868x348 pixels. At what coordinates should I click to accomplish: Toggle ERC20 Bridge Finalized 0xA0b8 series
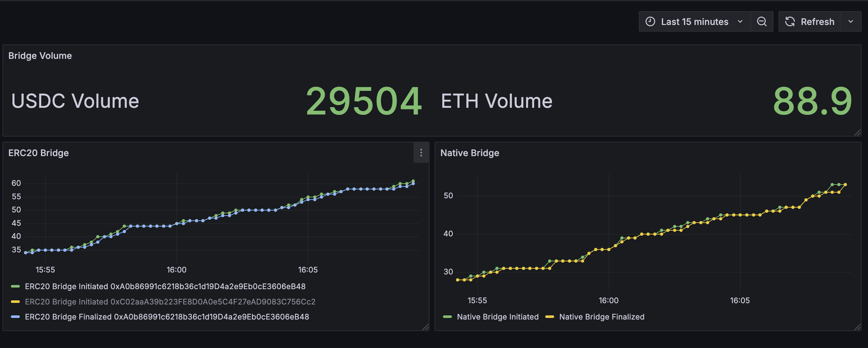tap(167, 317)
